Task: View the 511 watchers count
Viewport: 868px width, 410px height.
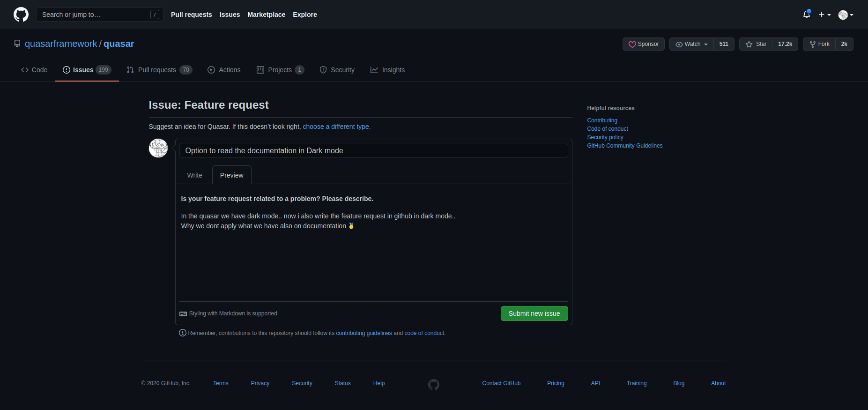Action: click(724, 44)
